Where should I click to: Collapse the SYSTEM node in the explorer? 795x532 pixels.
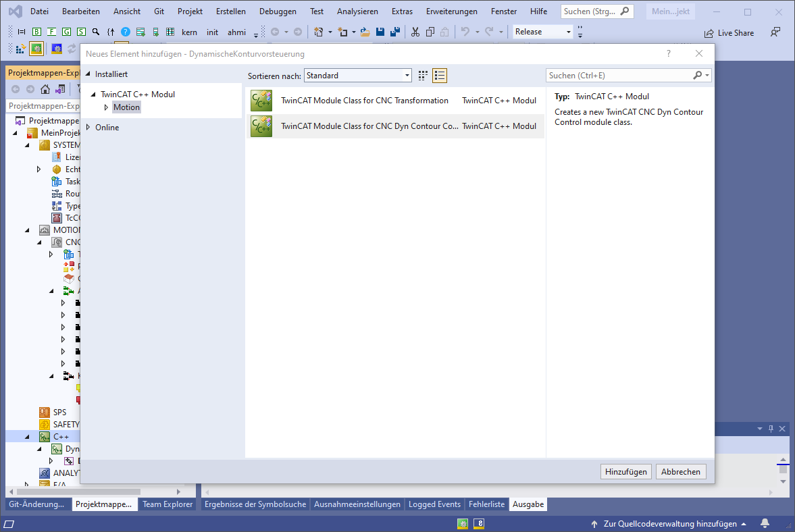coord(28,145)
